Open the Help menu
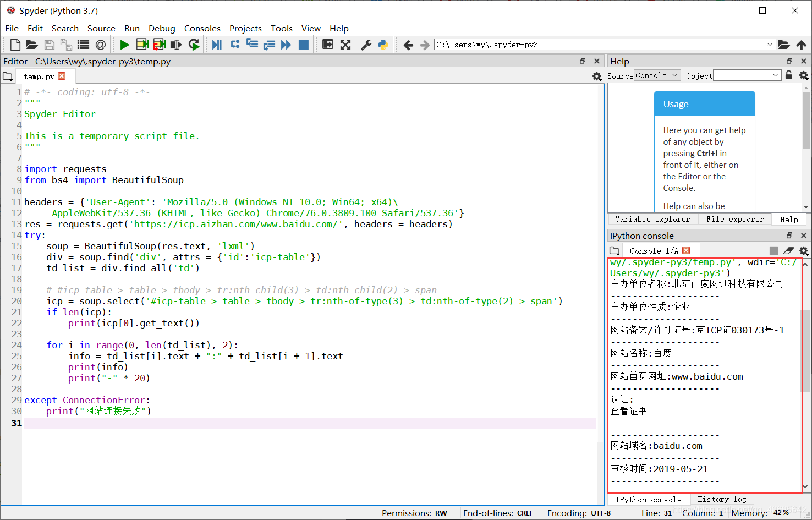This screenshot has width=812, height=520. [x=339, y=28]
